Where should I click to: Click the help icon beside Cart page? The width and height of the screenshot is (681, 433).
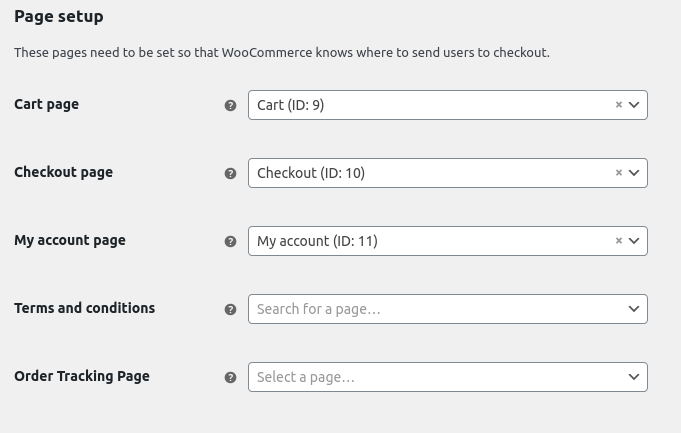(x=230, y=105)
